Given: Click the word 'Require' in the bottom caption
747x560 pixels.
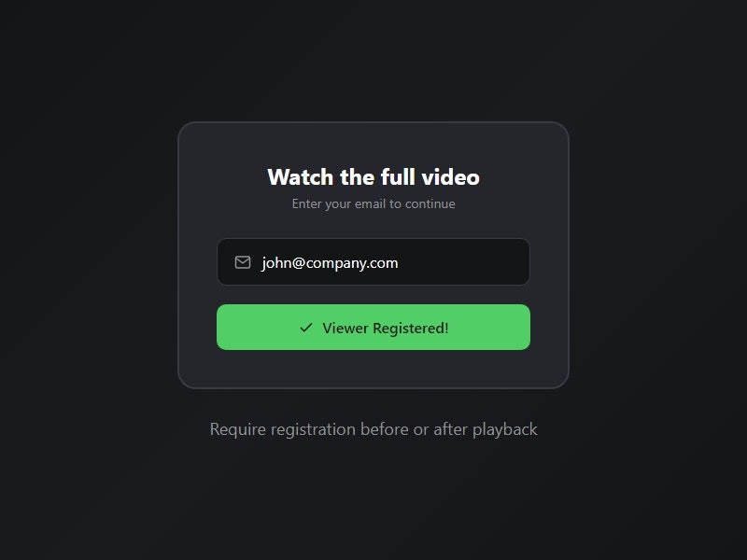Looking at the screenshot, I should (x=238, y=429).
